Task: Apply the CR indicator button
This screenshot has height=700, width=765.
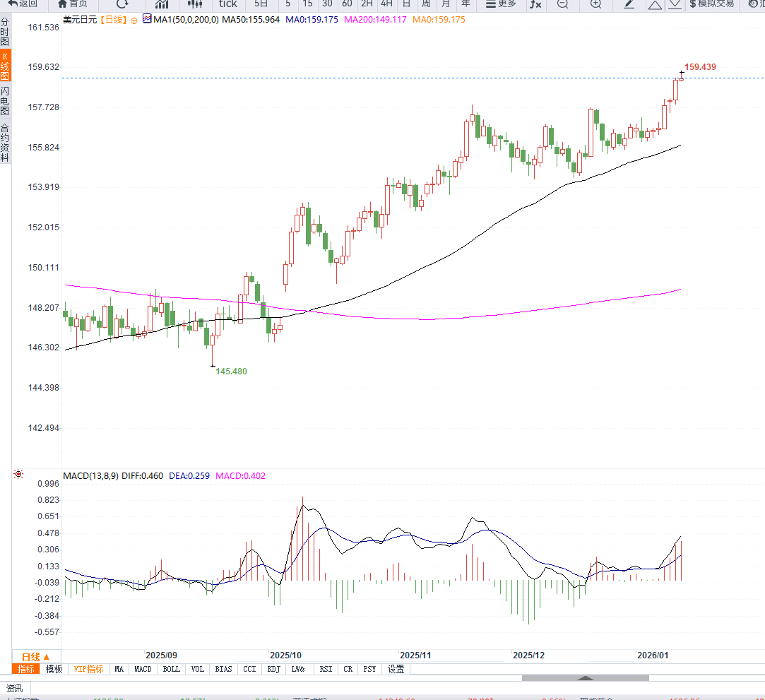Action: (x=348, y=669)
